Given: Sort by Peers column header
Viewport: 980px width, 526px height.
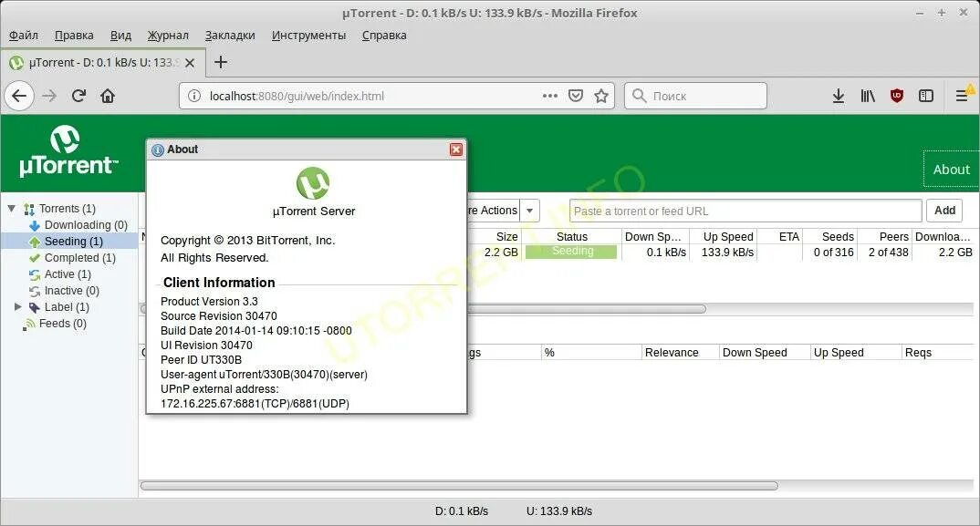Looking at the screenshot, I should (x=884, y=237).
